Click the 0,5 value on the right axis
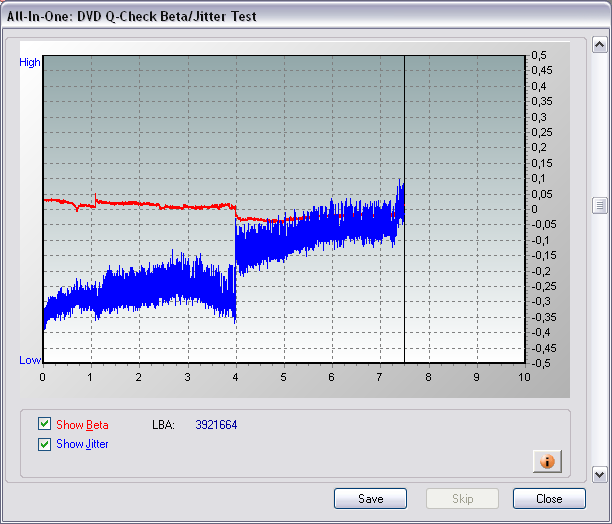 pyautogui.click(x=539, y=55)
